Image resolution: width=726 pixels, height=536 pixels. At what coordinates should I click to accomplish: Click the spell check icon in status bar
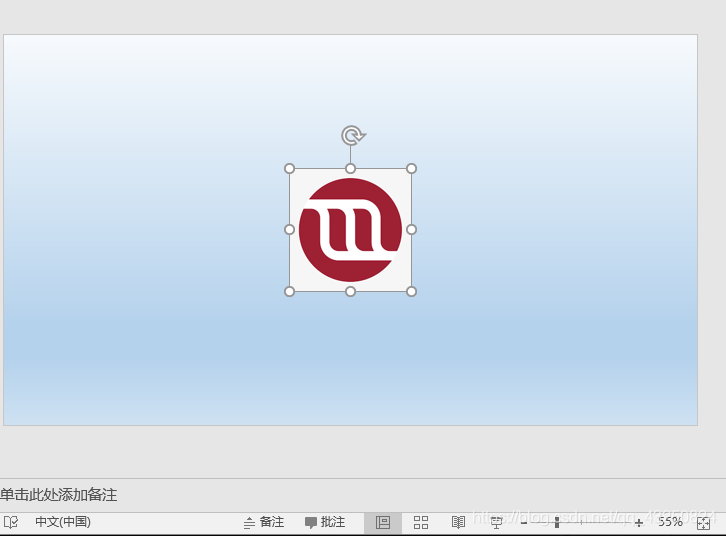coord(11,522)
